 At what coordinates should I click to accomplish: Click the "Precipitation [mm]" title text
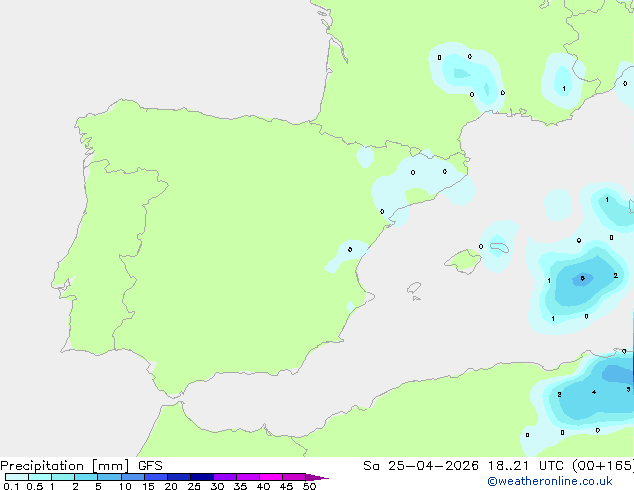[65, 466]
